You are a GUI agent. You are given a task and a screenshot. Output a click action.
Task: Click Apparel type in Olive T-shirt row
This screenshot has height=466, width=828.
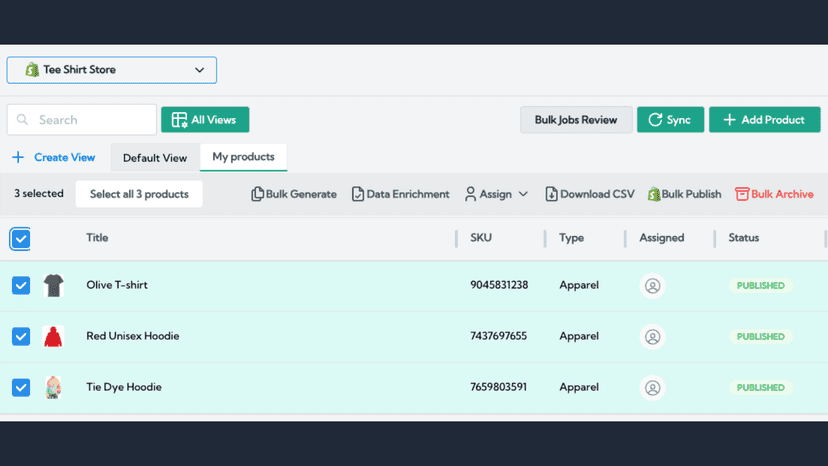(579, 285)
